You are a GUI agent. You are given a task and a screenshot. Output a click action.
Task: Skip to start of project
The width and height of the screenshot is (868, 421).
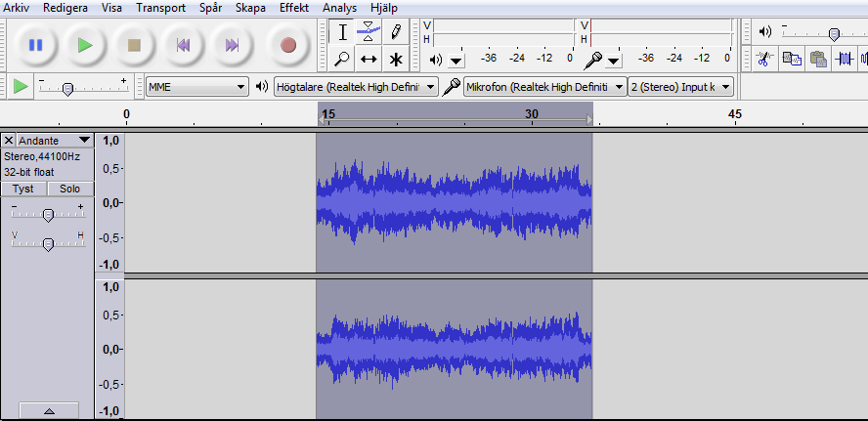click(x=183, y=45)
